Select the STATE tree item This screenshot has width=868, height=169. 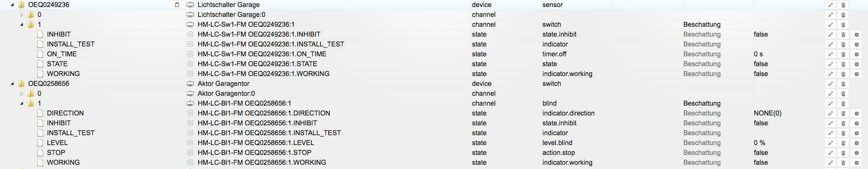tap(57, 64)
